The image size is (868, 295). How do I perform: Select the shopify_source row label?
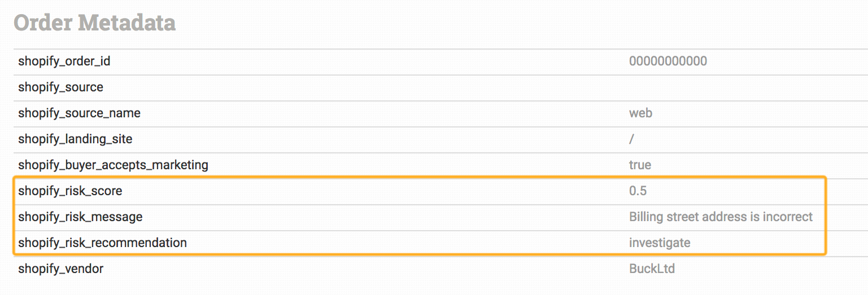click(x=60, y=87)
